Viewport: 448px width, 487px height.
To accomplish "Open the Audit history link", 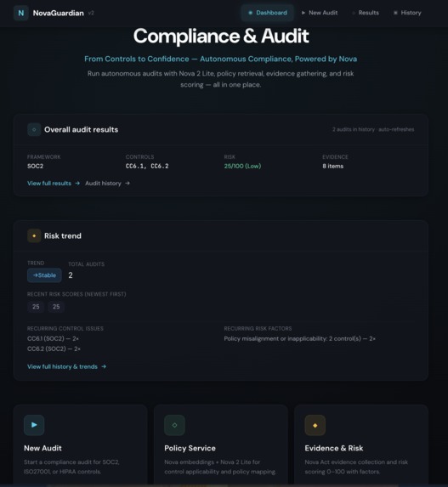I will click(103, 184).
